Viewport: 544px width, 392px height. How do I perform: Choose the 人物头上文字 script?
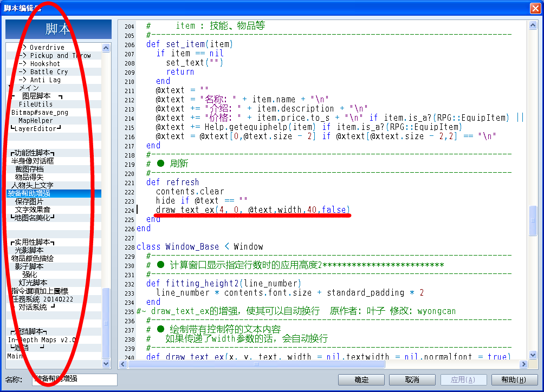click(54, 185)
